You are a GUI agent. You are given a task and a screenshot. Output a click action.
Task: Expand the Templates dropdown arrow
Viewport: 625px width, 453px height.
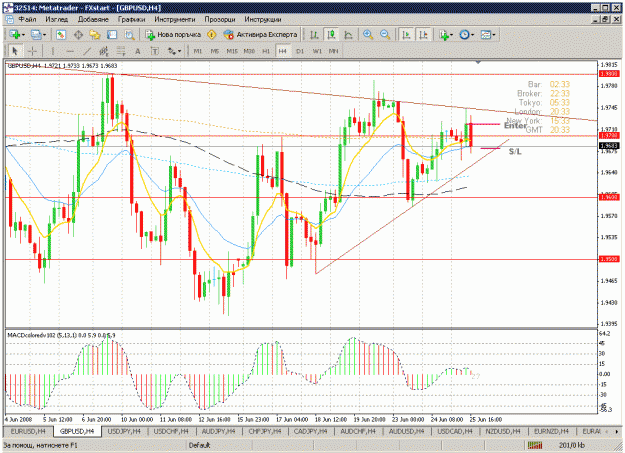(x=494, y=35)
